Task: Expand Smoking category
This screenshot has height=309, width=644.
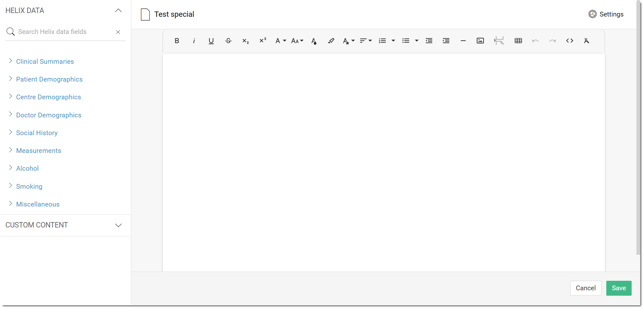Action: tap(29, 187)
